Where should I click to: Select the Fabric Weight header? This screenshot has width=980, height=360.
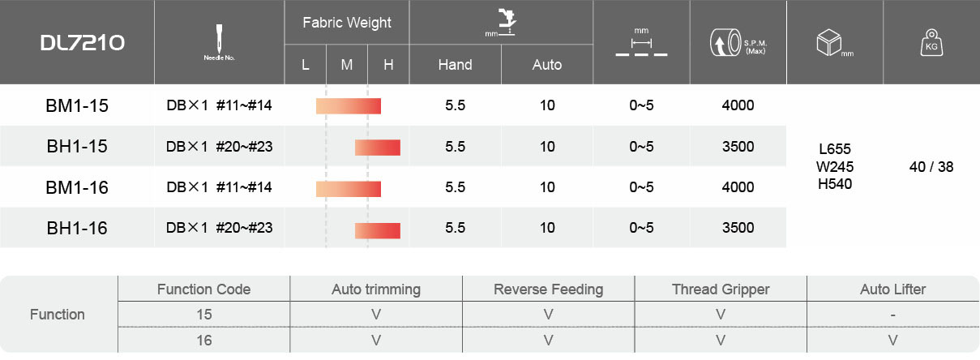click(x=347, y=23)
